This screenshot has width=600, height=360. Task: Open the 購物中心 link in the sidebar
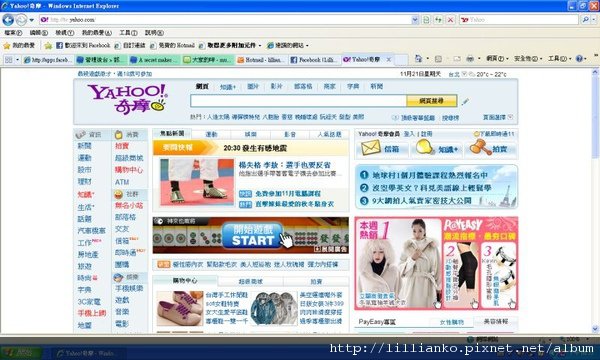(129, 169)
